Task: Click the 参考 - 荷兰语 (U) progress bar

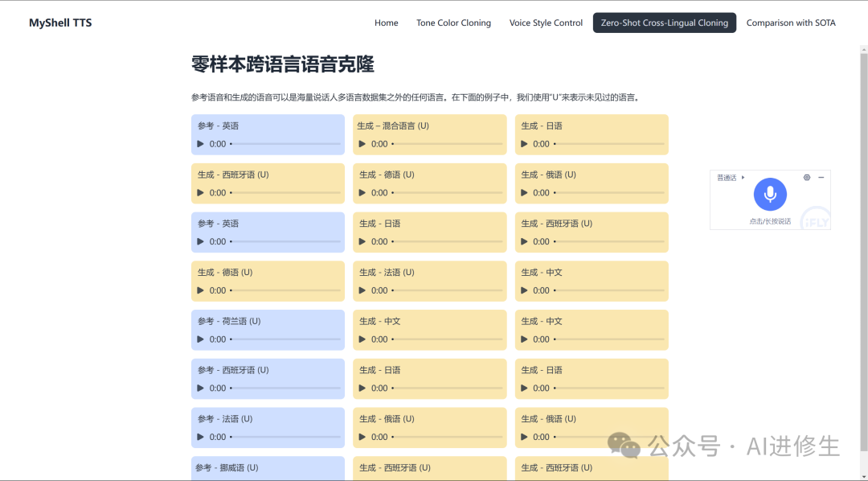Action: point(285,339)
